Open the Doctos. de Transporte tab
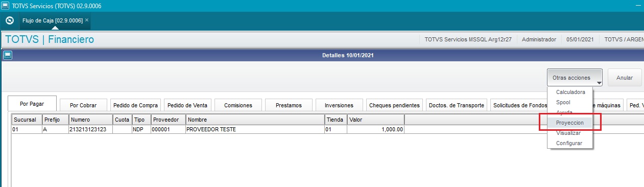This screenshot has width=644, height=187. coord(457,105)
